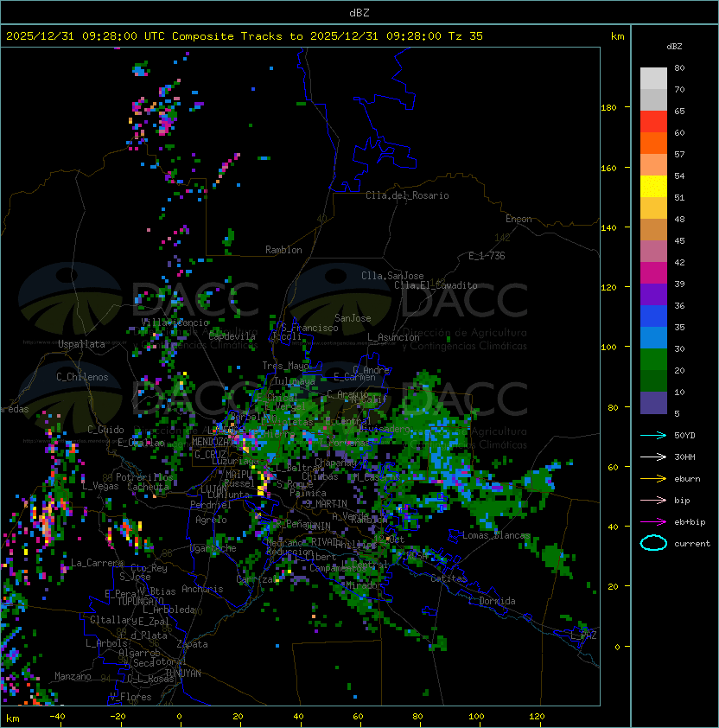Image resolution: width=719 pixels, height=728 pixels.
Task: Click the '80' value on dBZ legend
Action: pyautogui.click(x=679, y=67)
